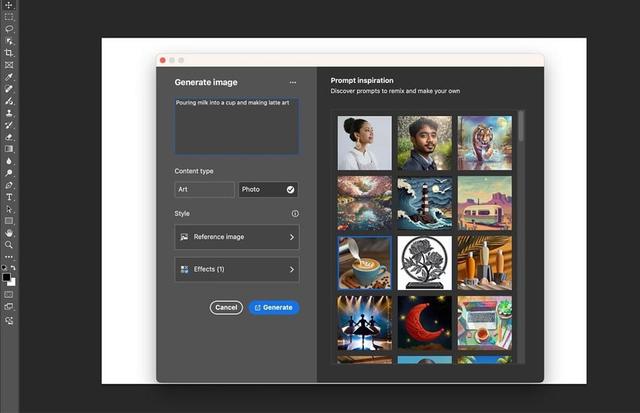Image resolution: width=640 pixels, height=413 pixels.
Task: Pick the Eyedropper tool
Action: (x=9, y=77)
